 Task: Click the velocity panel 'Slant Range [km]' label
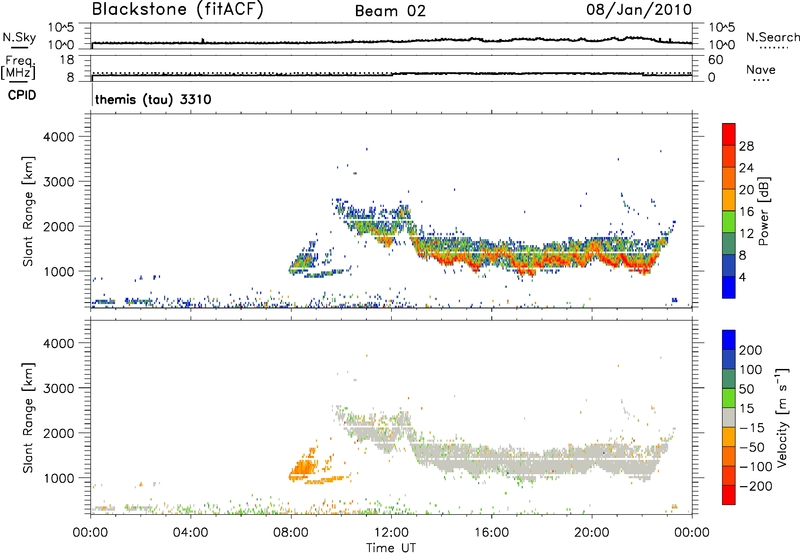pyautogui.click(x=28, y=417)
